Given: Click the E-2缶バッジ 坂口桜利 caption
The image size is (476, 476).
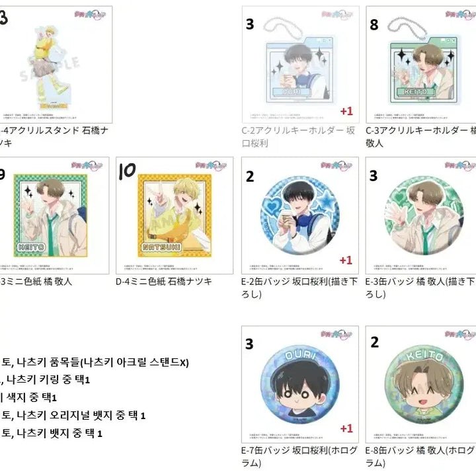Looking at the screenshot, I should pos(299,288).
